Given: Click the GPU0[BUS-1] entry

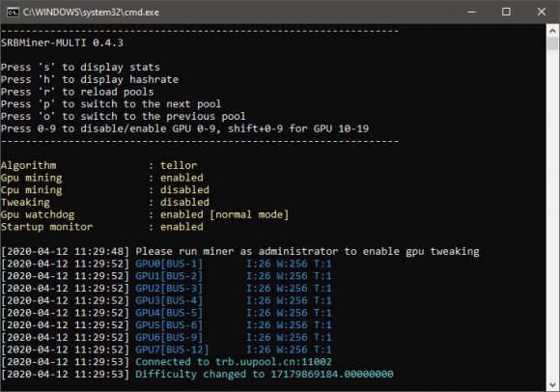Looking at the screenshot, I should [169, 264].
